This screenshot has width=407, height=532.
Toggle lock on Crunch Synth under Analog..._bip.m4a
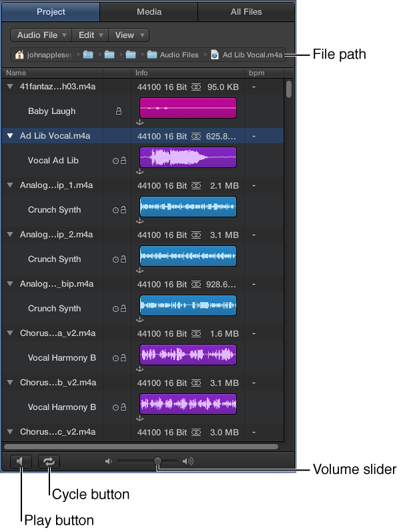click(x=123, y=309)
